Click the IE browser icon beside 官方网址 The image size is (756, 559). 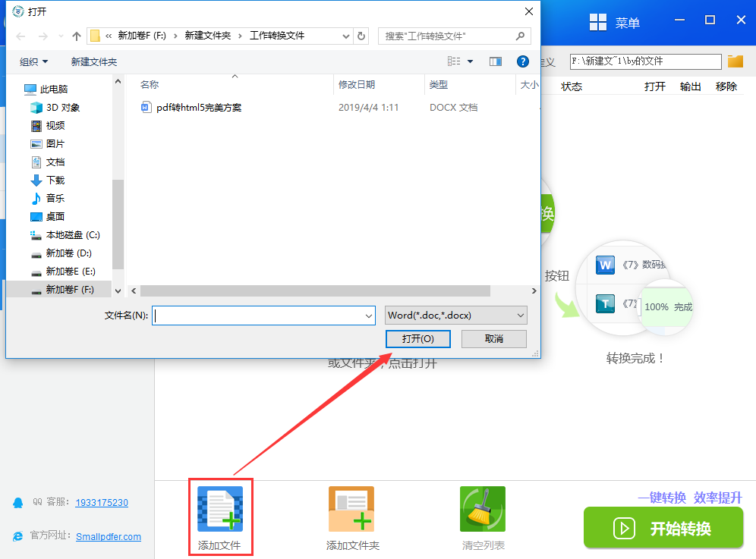pos(18,536)
